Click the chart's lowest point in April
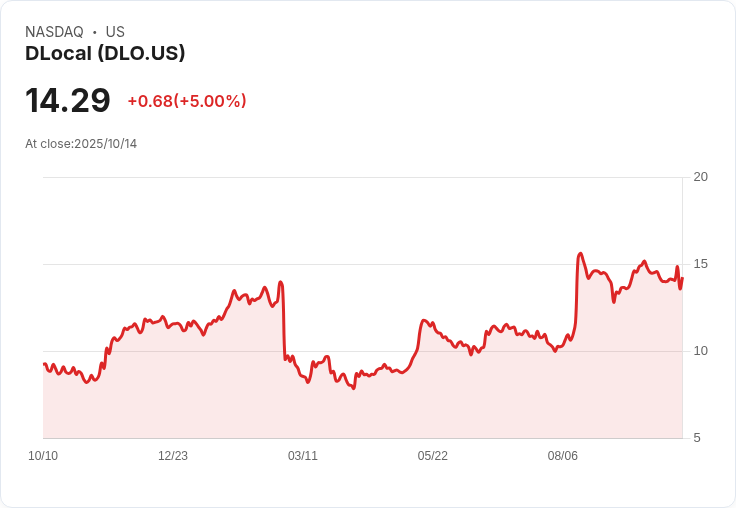This screenshot has width=736, height=508. (353, 388)
